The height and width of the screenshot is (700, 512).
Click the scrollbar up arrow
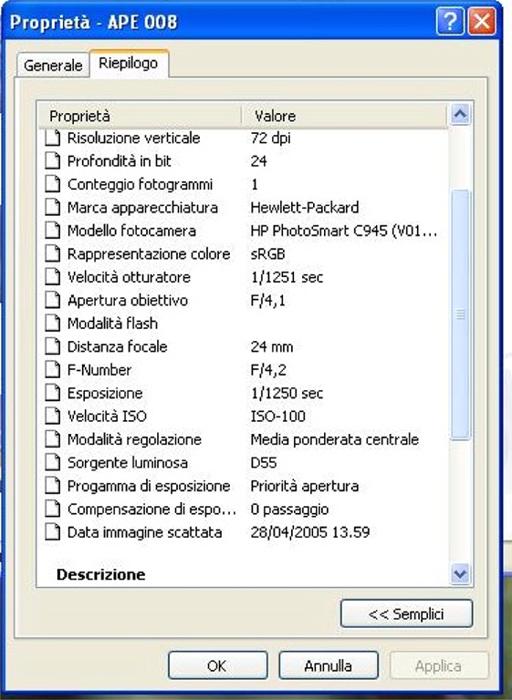coord(460,114)
